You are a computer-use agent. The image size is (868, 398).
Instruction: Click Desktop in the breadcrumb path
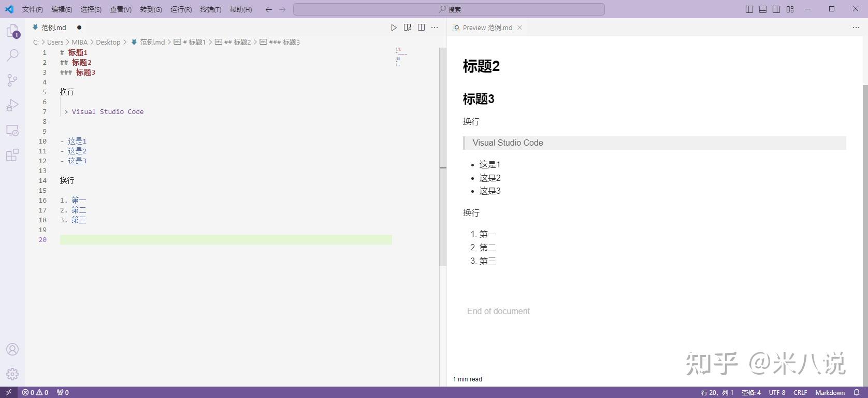click(108, 42)
